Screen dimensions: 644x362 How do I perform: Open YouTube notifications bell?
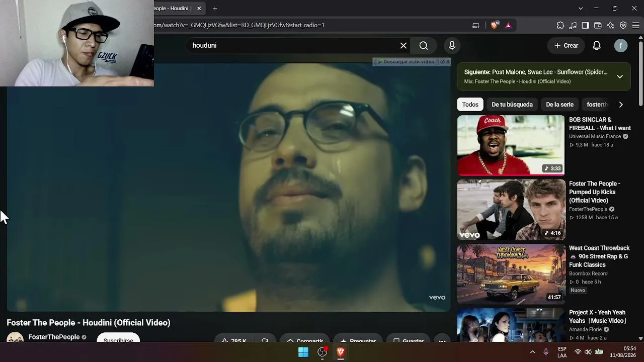(597, 46)
